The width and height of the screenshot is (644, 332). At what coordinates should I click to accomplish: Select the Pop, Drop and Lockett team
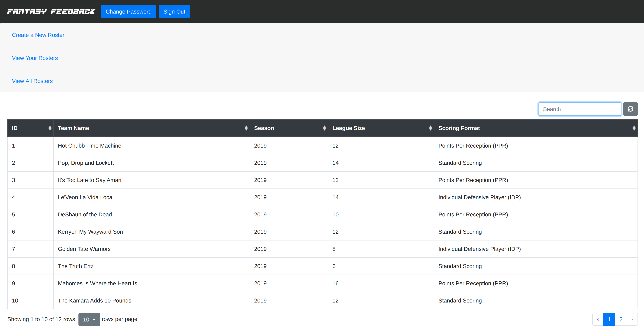coord(86,163)
